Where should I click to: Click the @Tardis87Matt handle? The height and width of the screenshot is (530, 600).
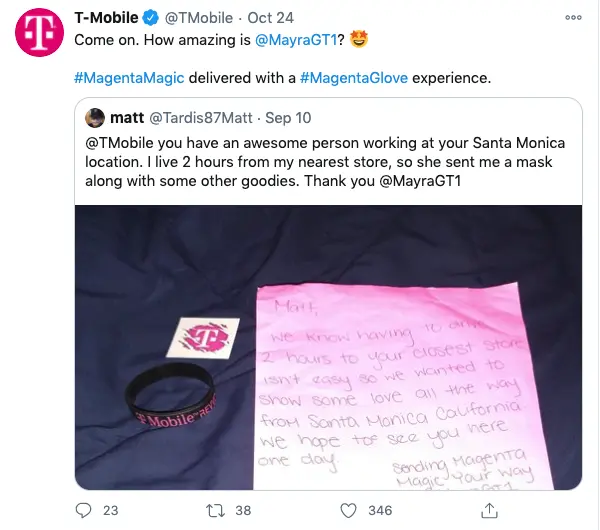coord(201,118)
